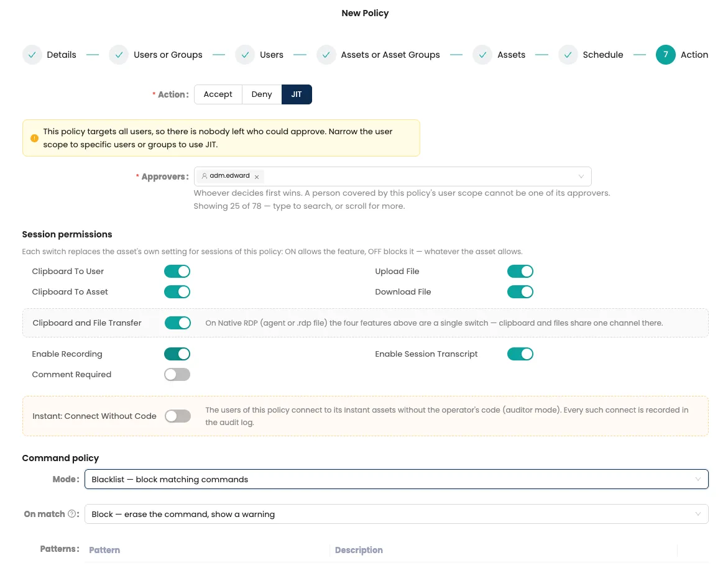Toggle Clipboard and File Transfer switch

coord(177,323)
